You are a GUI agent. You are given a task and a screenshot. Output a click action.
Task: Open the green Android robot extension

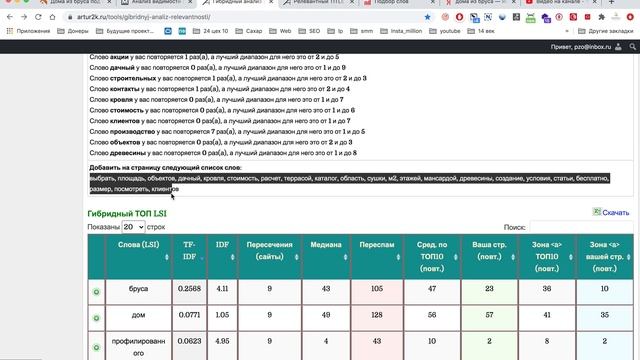(530, 18)
